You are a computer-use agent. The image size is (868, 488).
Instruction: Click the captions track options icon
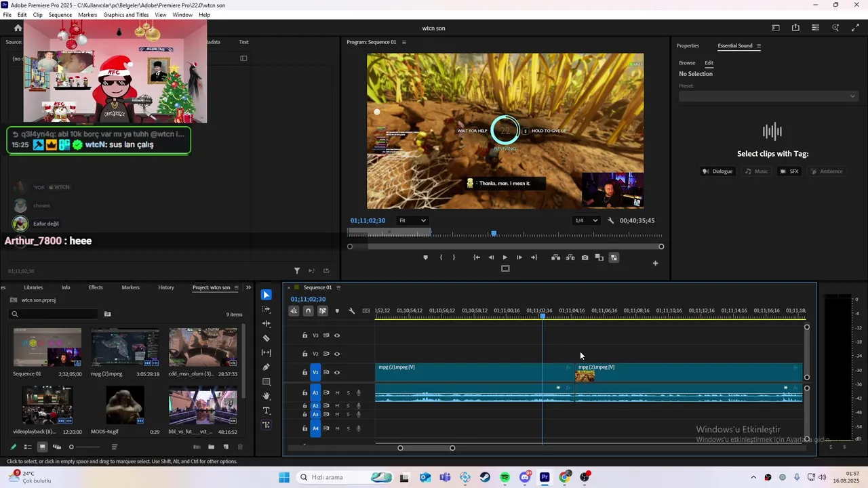[366, 311]
